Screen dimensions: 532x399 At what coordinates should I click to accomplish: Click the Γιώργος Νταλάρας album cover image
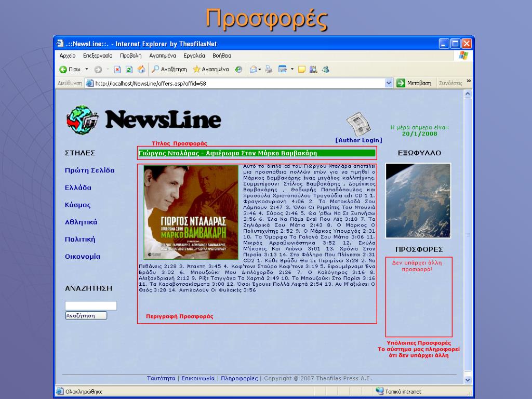pos(191,212)
